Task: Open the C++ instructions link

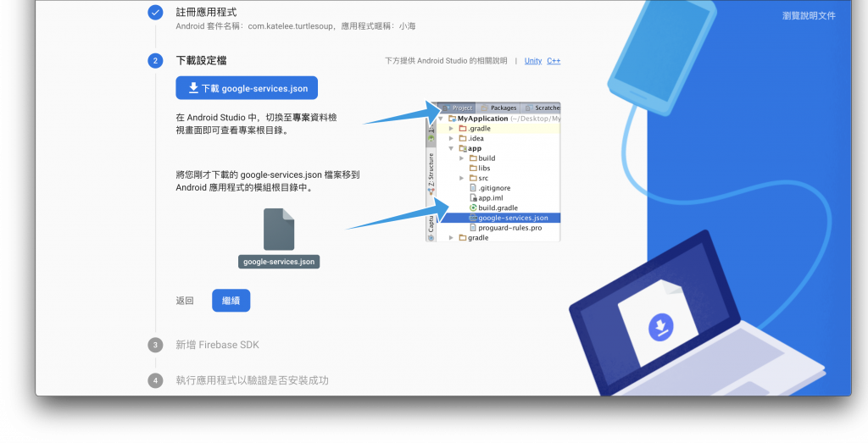Action: [554, 61]
